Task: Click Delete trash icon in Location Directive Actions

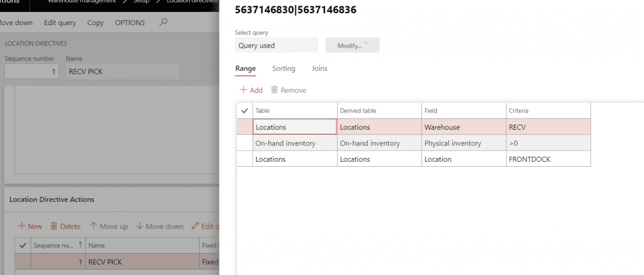Action: [x=54, y=227]
